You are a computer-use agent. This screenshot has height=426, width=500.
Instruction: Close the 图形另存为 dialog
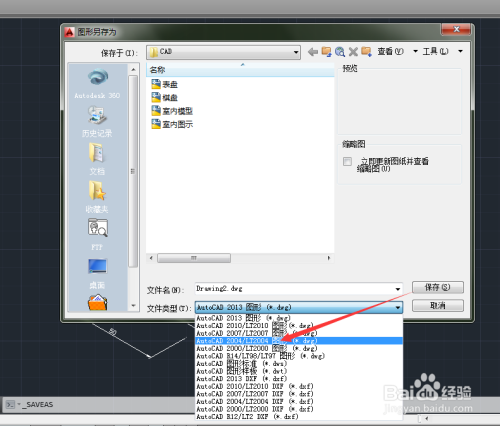point(456,29)
